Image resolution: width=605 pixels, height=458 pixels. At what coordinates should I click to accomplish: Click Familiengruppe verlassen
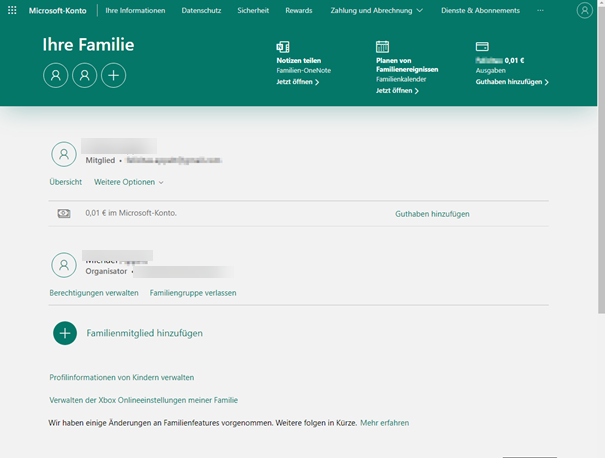pyautogui.click(x=193, y=293)
